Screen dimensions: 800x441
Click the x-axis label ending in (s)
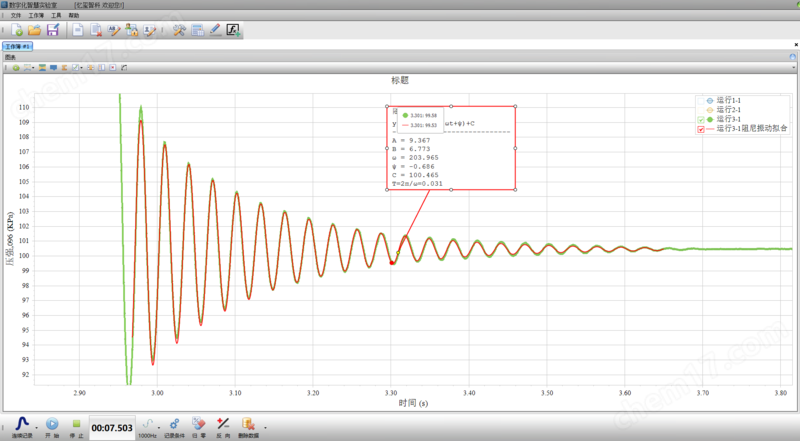pos(413,403)
